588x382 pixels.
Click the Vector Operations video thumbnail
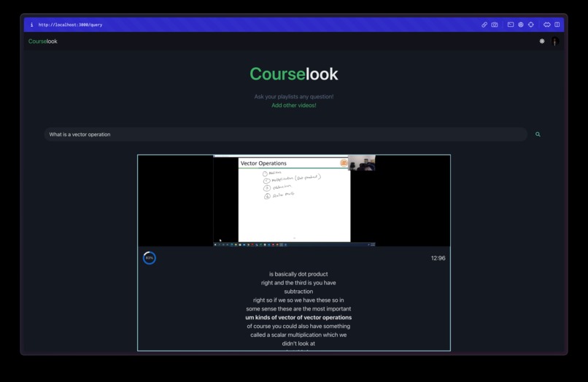294,200
